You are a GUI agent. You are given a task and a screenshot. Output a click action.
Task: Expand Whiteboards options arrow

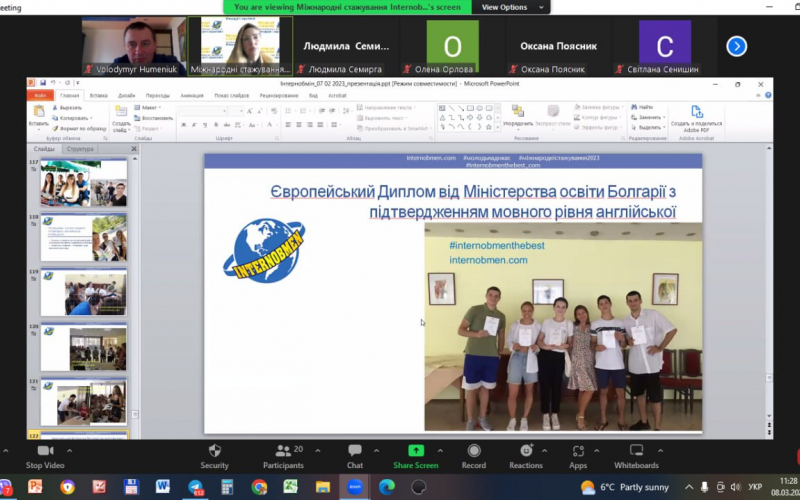click(660, 451)
